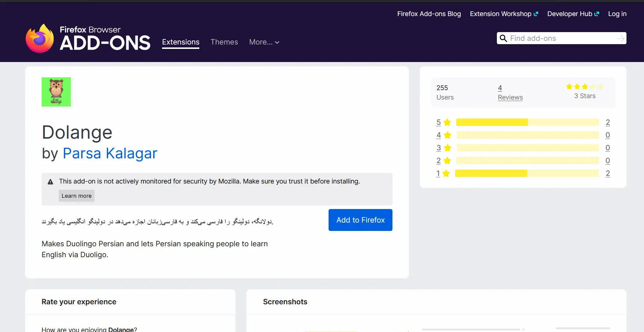Click the 3 Stars rating stars
Image resolution: width=644 pixels, height=332 pixels.
coord(584,87)
